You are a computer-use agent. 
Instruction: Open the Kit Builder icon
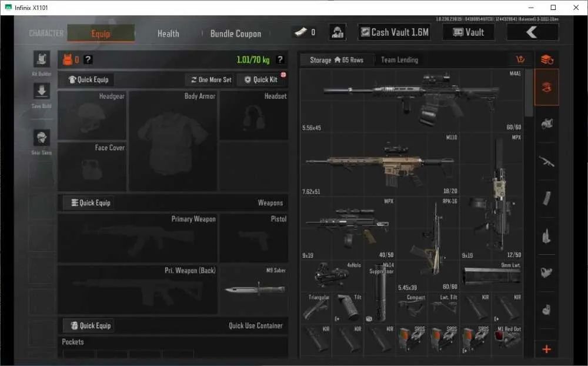point(42,59)
